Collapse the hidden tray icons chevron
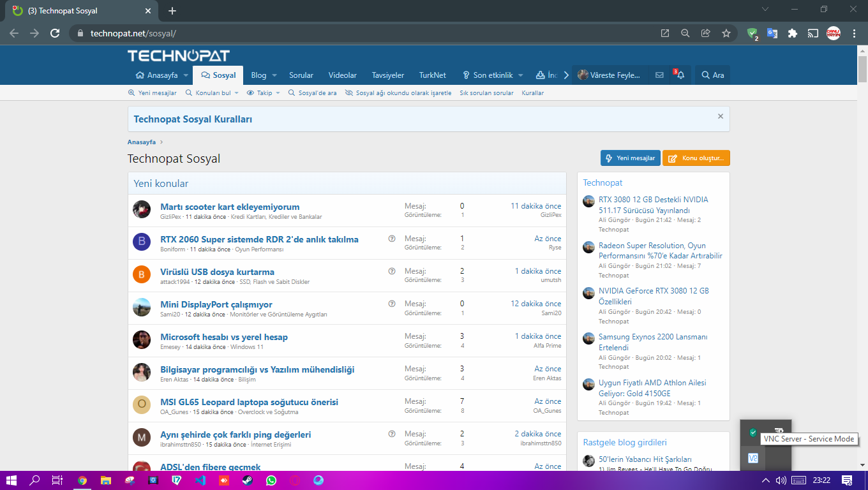The image size is (868, 490). pyautogui.click(x=766, y=480)
